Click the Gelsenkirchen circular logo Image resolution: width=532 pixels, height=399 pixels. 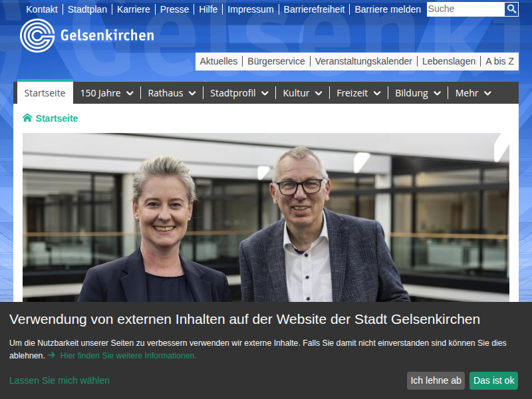coord(37,36)
